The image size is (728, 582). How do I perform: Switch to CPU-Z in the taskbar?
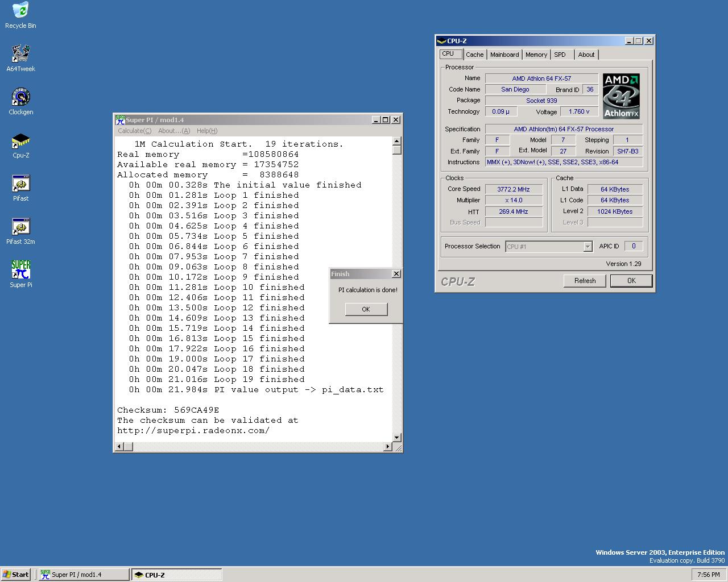[x=176, y=575]
